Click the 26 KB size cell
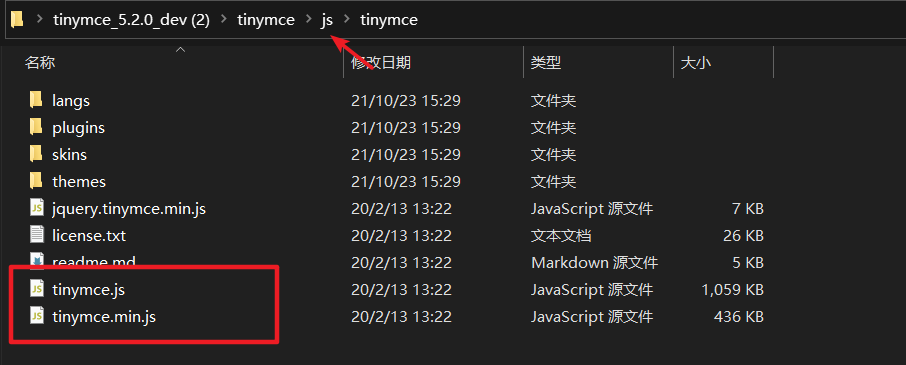Image resolution: width=906 pixels, height=365 pixels. click(744, 235)
